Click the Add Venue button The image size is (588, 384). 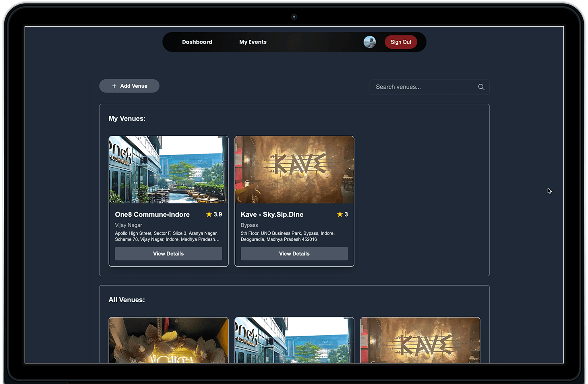(x=129, y=86)
